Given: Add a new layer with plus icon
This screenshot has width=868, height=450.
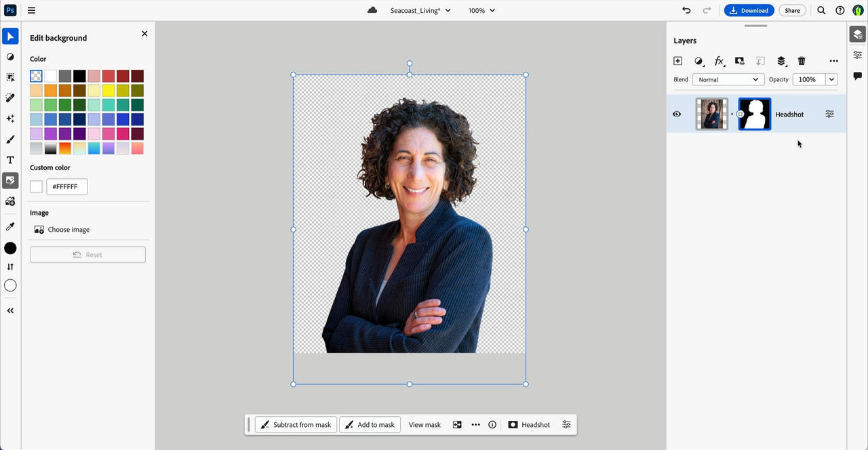Looking at the screenshot, I should point(677,61).
